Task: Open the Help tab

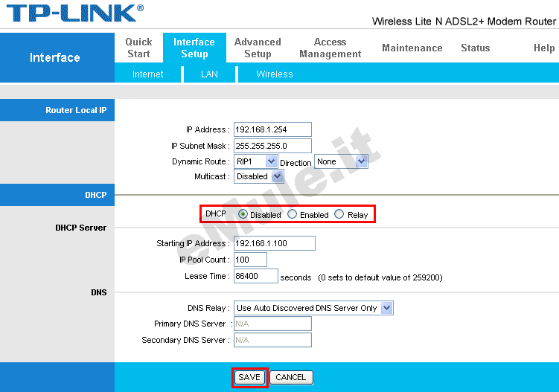Action: coord(544,48)
